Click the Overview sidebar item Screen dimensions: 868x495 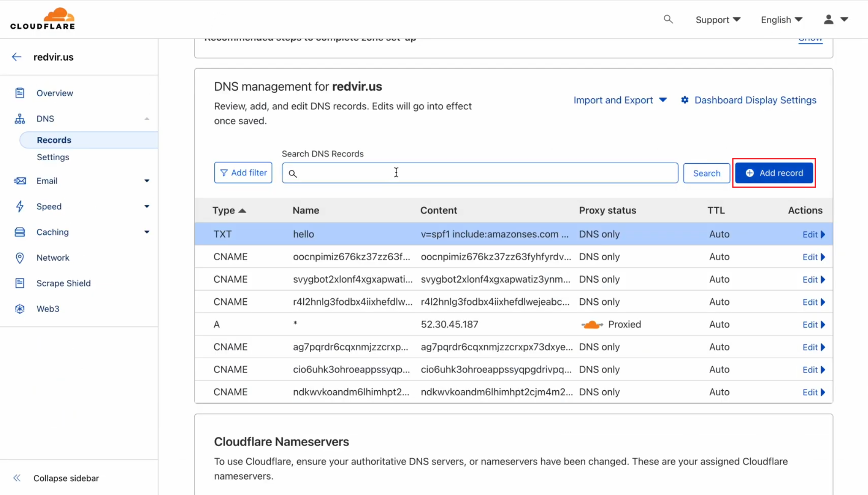coord(55,92)
